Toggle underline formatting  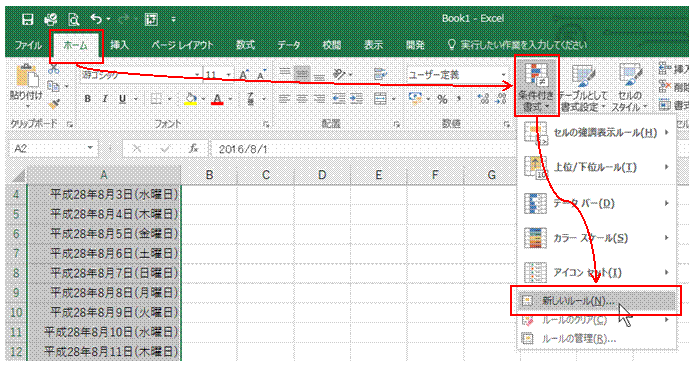122,99
